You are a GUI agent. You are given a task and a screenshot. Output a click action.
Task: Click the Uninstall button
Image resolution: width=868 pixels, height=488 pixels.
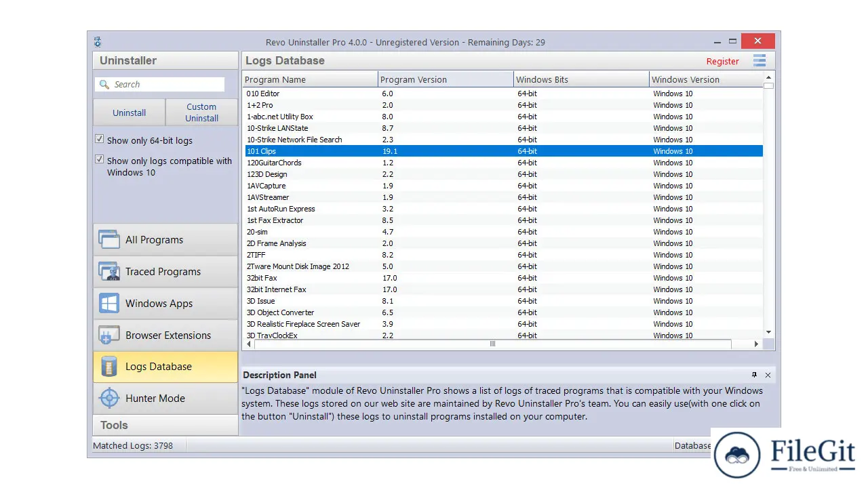coord(129,113)
